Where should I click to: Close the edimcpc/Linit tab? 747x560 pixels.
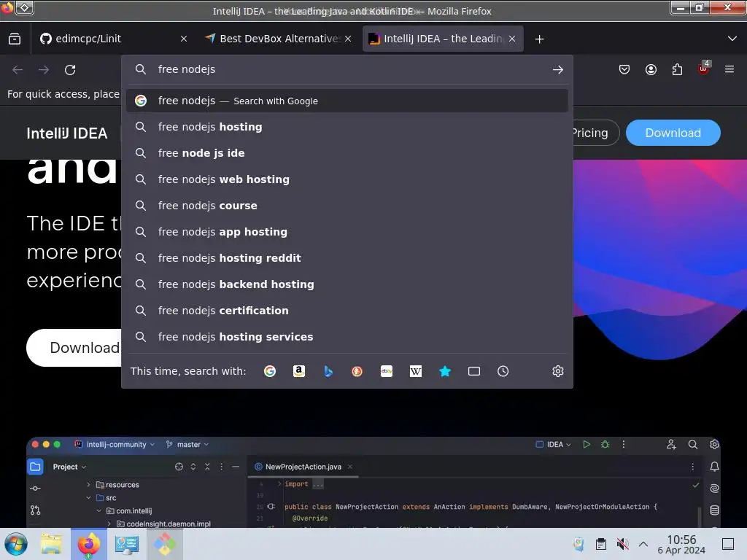(x=184, y=39)
